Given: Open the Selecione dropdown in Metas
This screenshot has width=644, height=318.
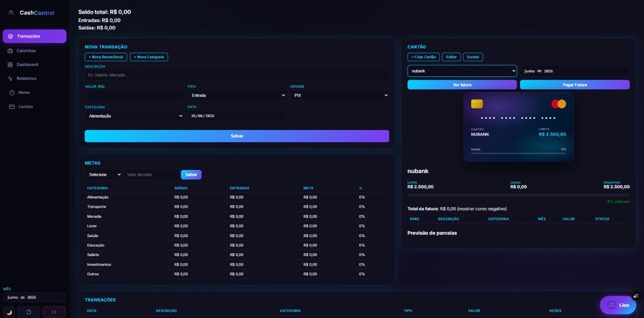Looking at the screenshot, I should point(103,175).
